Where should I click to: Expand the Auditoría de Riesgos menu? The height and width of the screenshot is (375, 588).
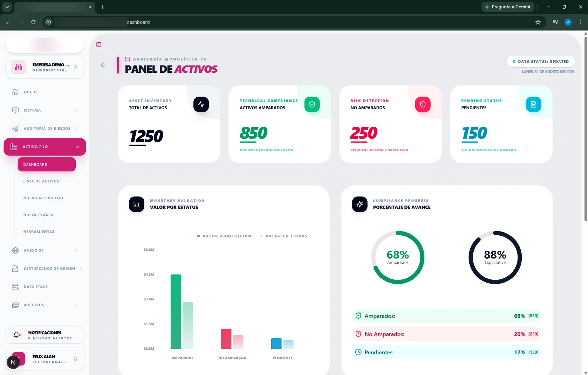click(x=45, y=129)
